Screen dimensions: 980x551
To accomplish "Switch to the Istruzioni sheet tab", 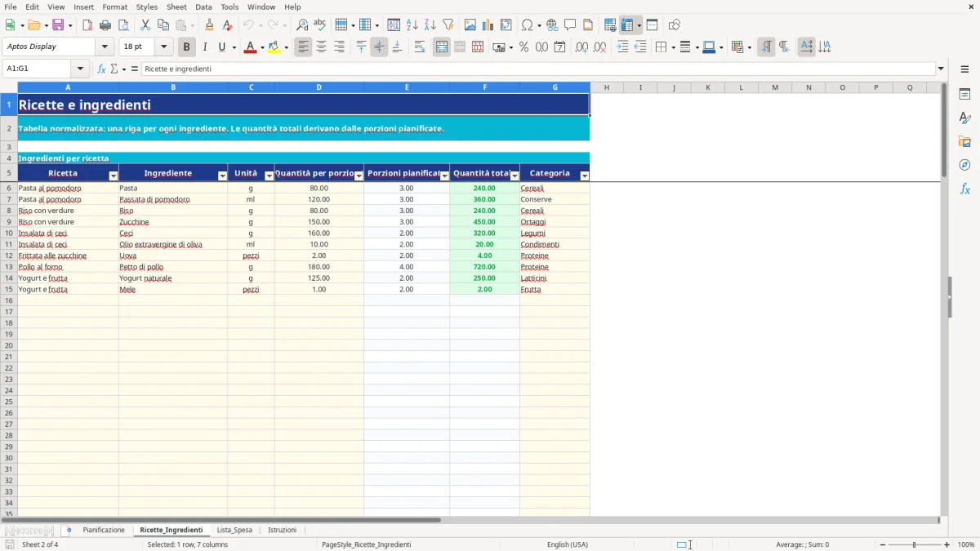I will (283, 531).
